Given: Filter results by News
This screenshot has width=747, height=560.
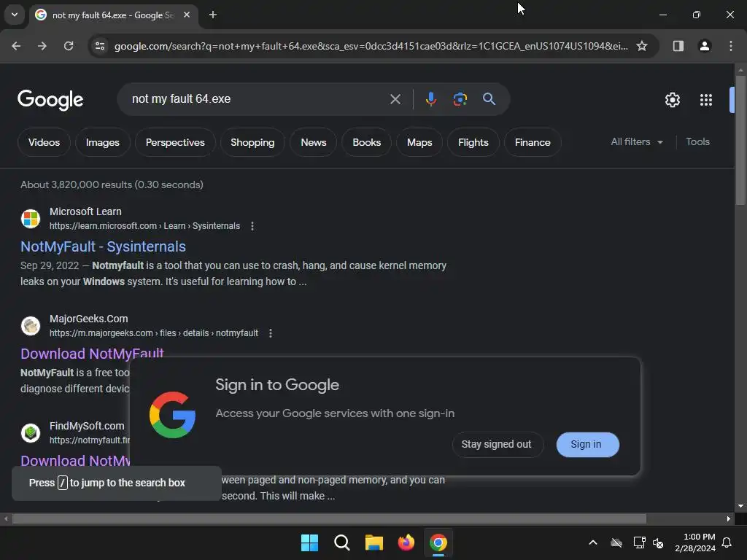Looking at the screenshot, I should [x=314, y=142].
